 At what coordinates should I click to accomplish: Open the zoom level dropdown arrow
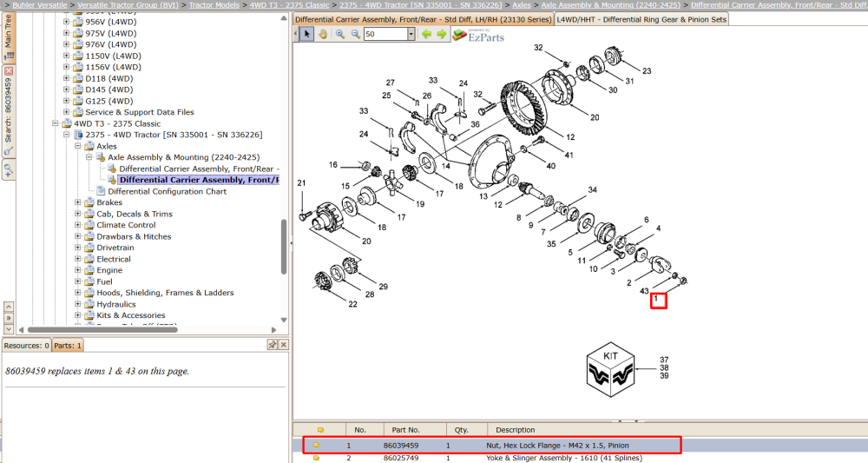tap(411, 35)
